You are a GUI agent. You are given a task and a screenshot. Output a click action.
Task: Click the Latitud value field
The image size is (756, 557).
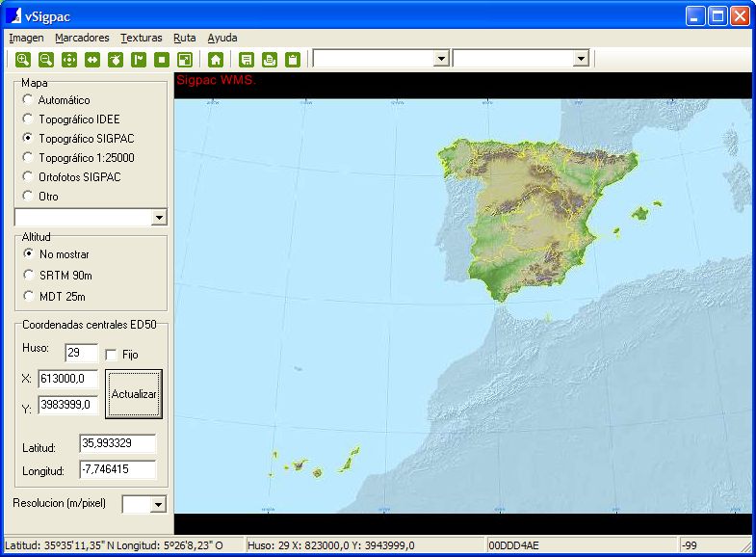[118, 443]
